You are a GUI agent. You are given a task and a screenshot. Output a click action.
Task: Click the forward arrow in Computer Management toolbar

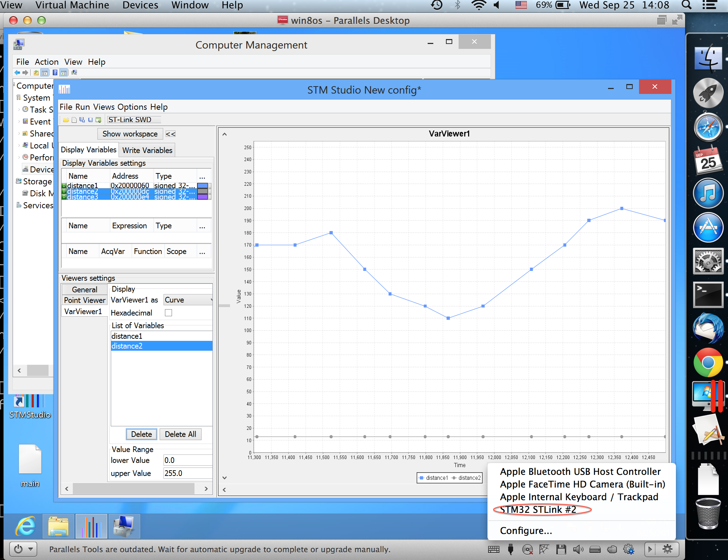(x=25, y=72)
